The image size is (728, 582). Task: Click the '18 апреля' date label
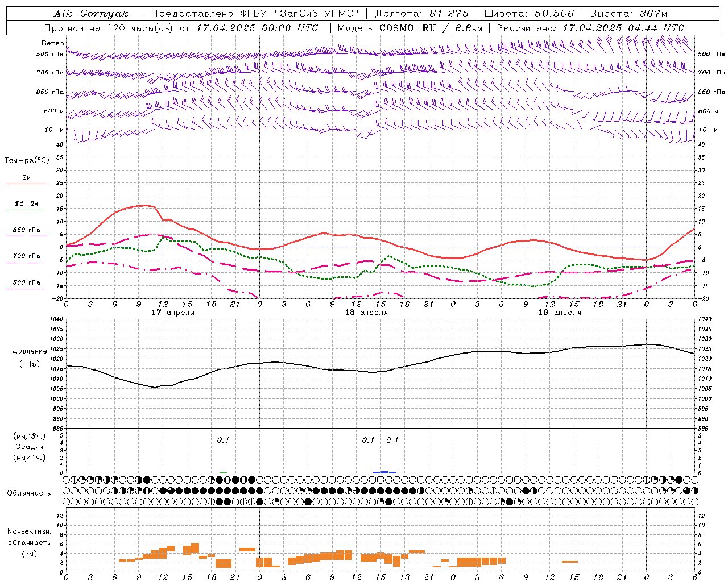click(366, 313)
